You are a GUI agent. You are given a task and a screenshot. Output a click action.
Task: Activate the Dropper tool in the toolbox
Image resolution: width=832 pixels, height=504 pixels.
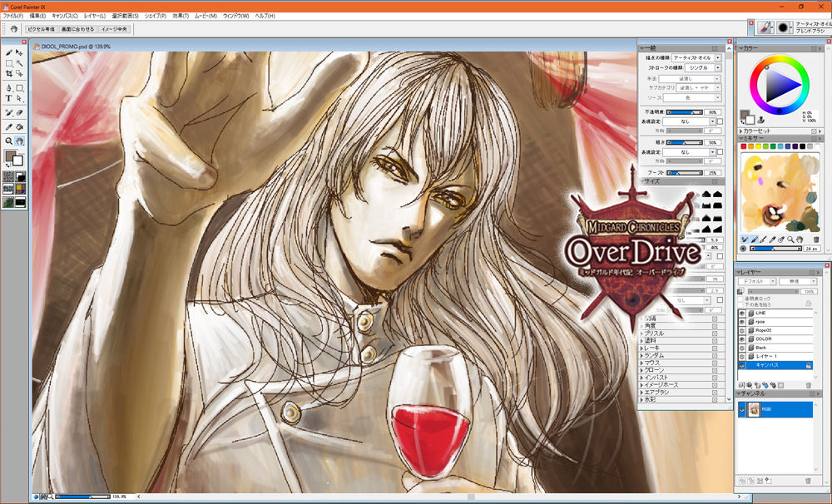(x=8, y=126)
